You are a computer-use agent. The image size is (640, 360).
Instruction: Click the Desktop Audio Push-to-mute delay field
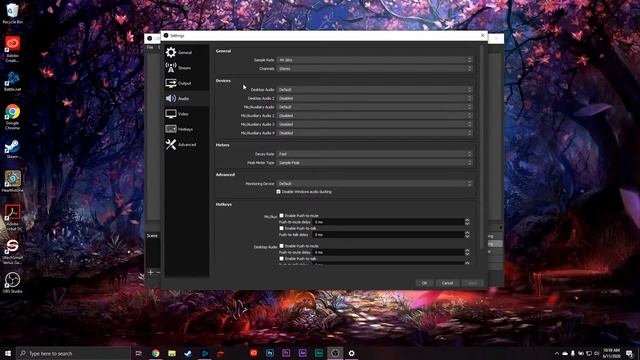click(388, 252)
